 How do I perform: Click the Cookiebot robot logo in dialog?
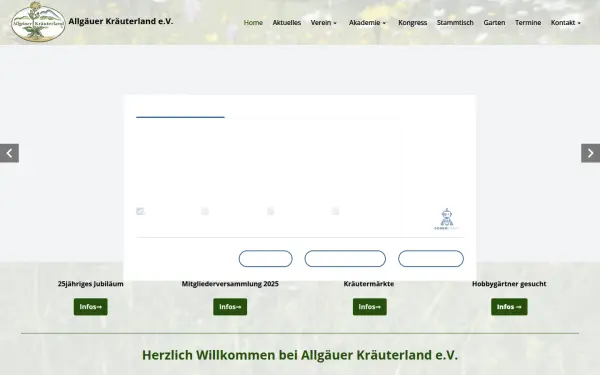(x=447, y=219)
